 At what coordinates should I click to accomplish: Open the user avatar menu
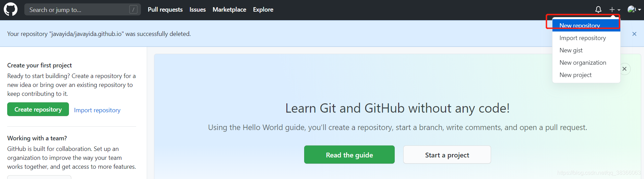[x=634, y=10]
